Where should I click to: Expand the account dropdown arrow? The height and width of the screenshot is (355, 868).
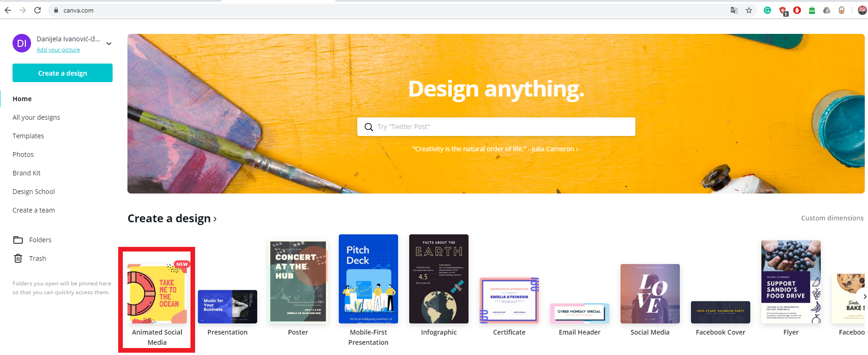109,44
